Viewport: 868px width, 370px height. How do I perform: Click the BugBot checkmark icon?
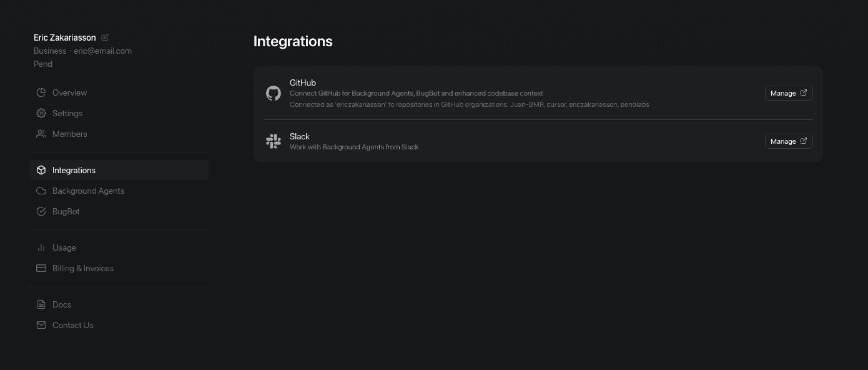(41, 211)
